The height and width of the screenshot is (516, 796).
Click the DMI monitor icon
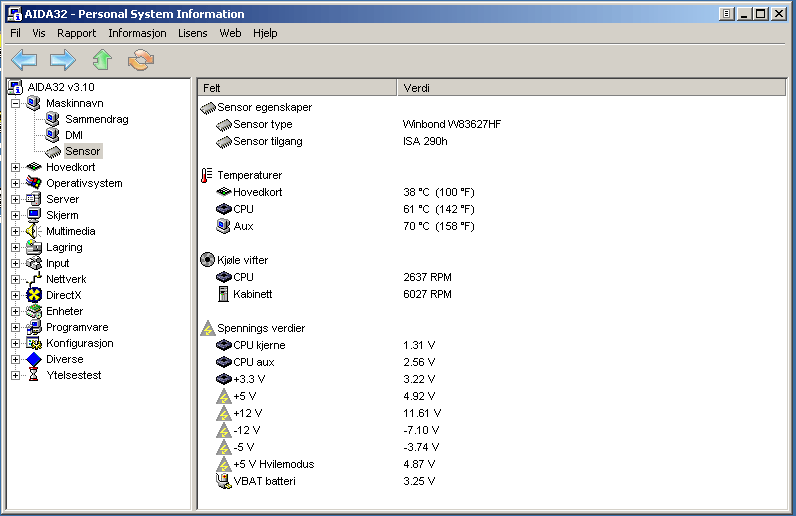(52, 135)
